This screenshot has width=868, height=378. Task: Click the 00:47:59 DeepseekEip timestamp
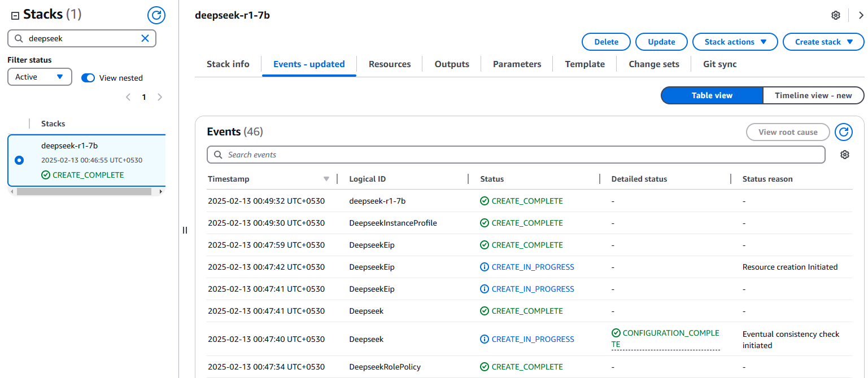(266, 245)
